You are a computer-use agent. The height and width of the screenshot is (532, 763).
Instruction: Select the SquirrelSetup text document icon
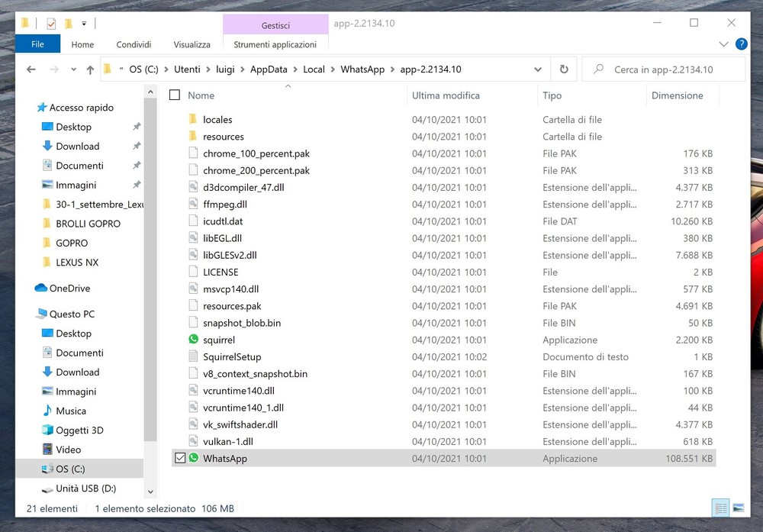pyautogui.click(x=193, y=356)
